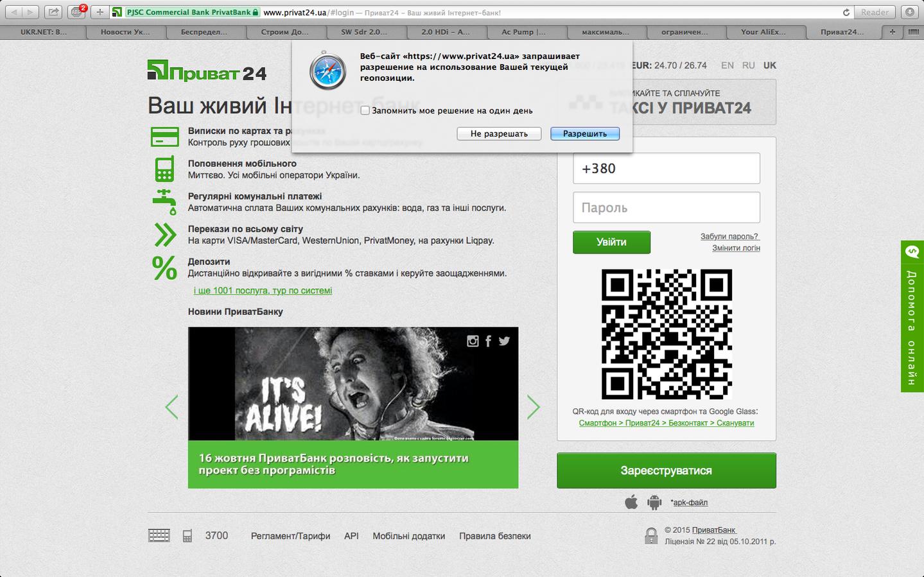
Task: Open the AdBlock extension icon
Action: 77,12
